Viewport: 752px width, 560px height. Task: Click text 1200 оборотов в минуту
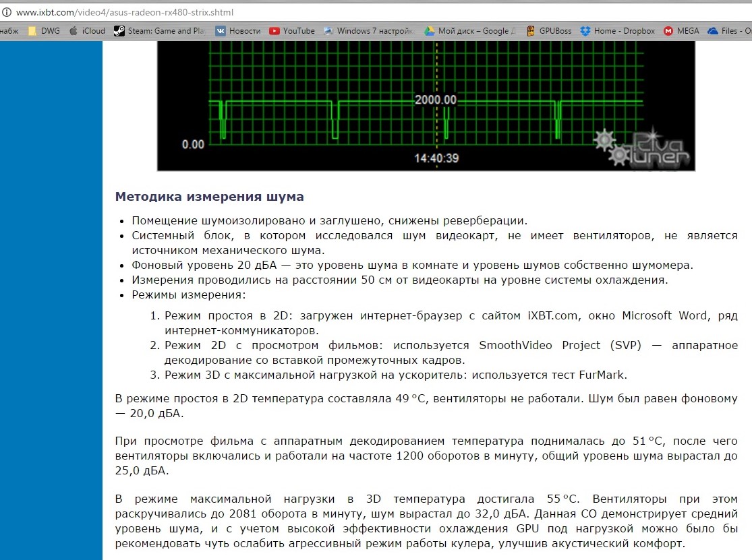coord(465,456)
